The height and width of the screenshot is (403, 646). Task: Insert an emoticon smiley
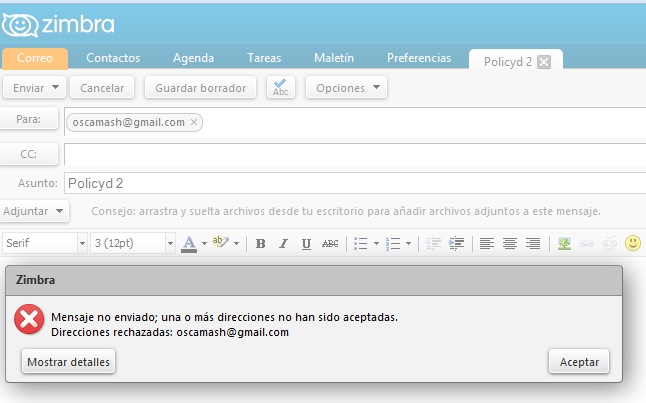(x=633, y=243)
